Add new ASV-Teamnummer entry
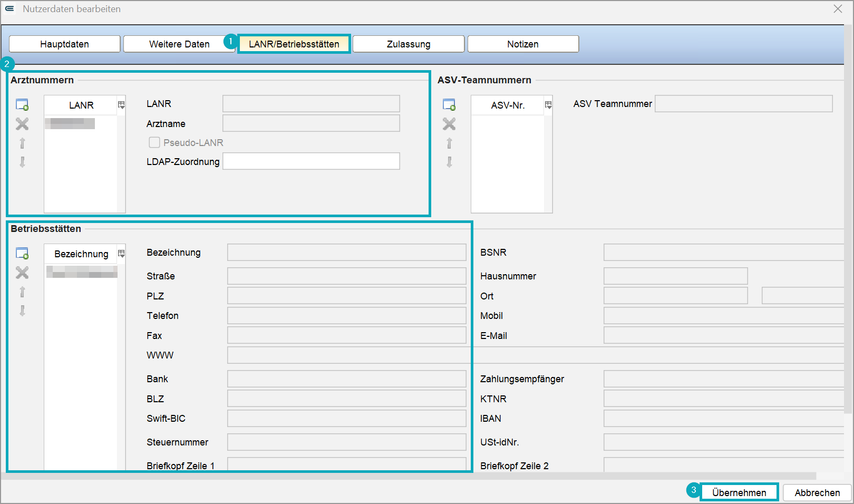Viewport: 854px width, 504px height. click(449, 104)
